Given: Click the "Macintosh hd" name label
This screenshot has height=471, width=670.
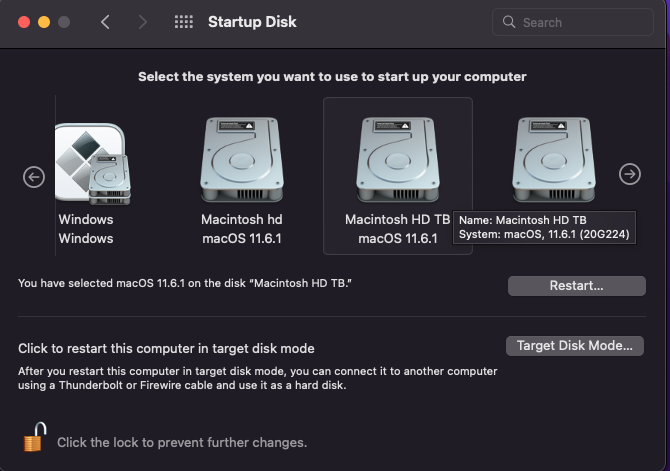Looking at the screenshot, I should [x=241, y=219].
